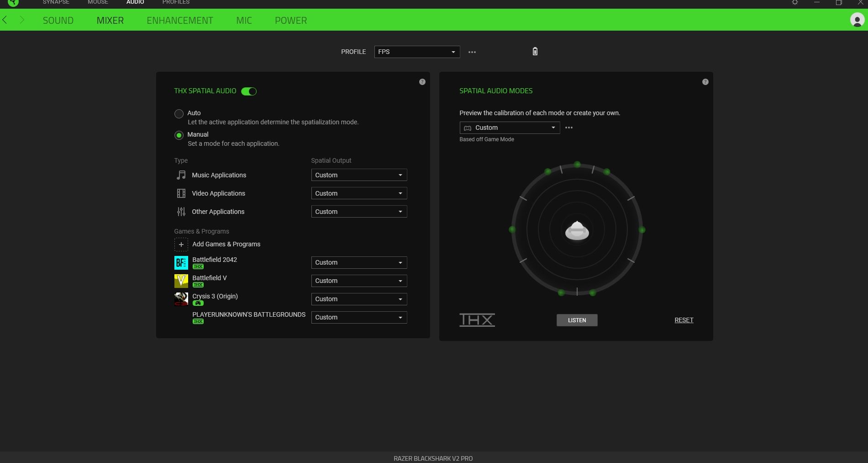Click the Other Applications sliders icon
Image resolution: width=868 pixels, height=463 pixels.
pos(181,212)
